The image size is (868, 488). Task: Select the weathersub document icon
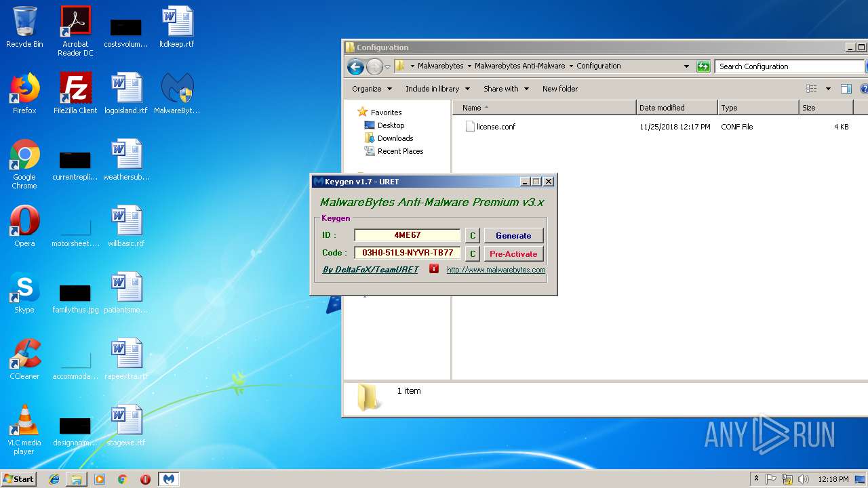pyautogui.click(x=126, y=160)
